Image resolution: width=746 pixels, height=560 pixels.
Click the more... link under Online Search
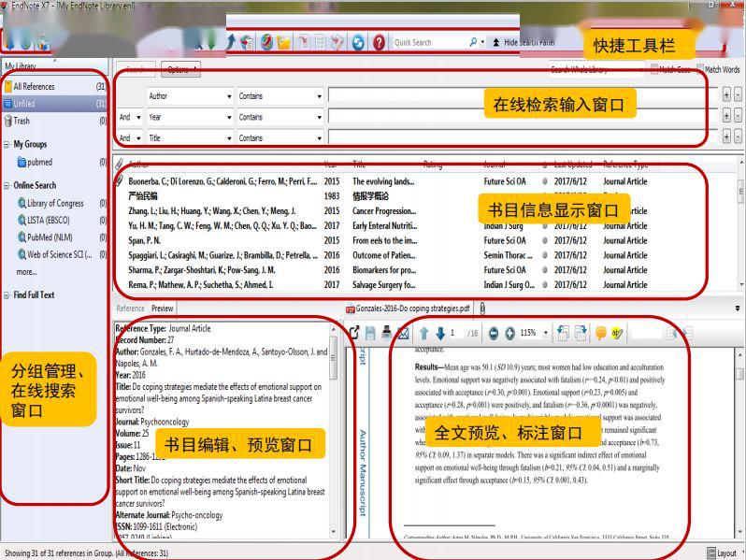(x=26, y=272)
